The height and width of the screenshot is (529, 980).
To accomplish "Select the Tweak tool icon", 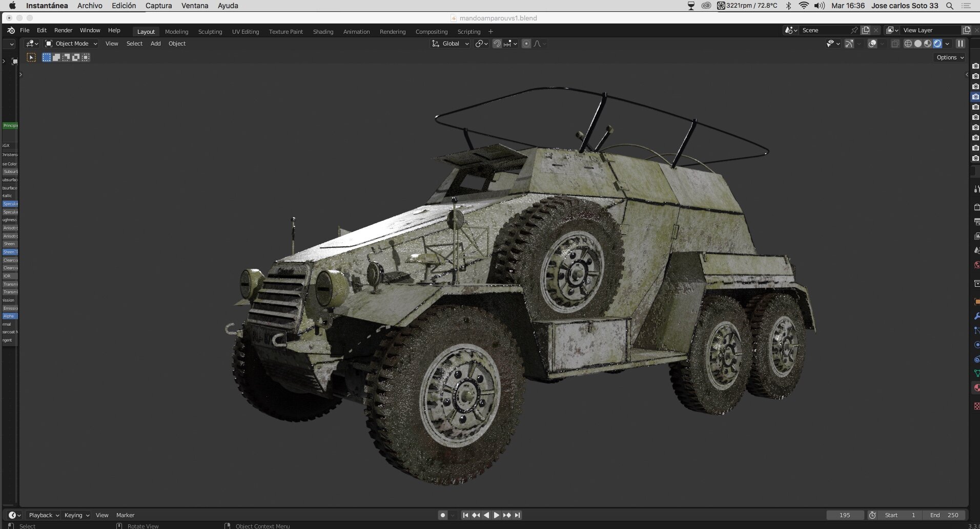I will tap(31, 57).
